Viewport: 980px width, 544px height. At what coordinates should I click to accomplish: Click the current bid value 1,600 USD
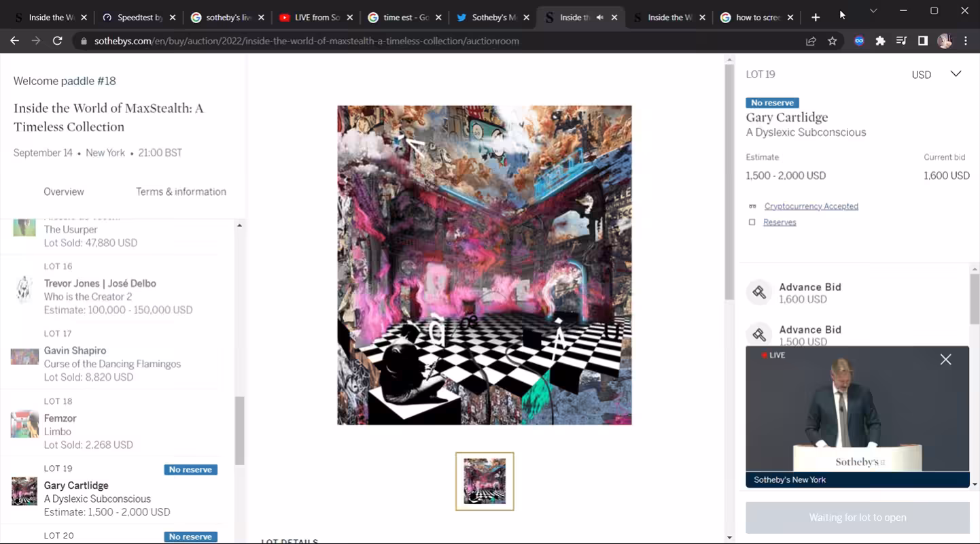(946, 175)
